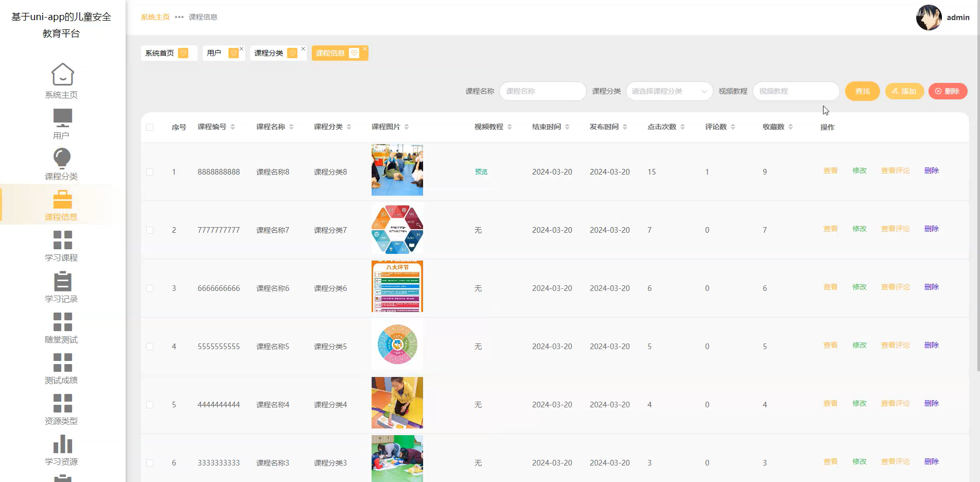
Task: Open hexagon image thumbnail for 课程名称7
Action: 397,228
